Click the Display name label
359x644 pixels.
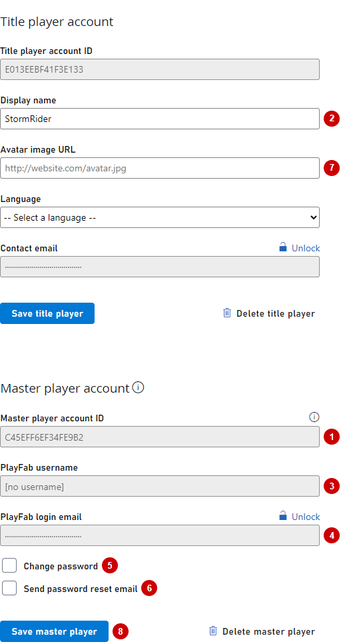[29, 100]
